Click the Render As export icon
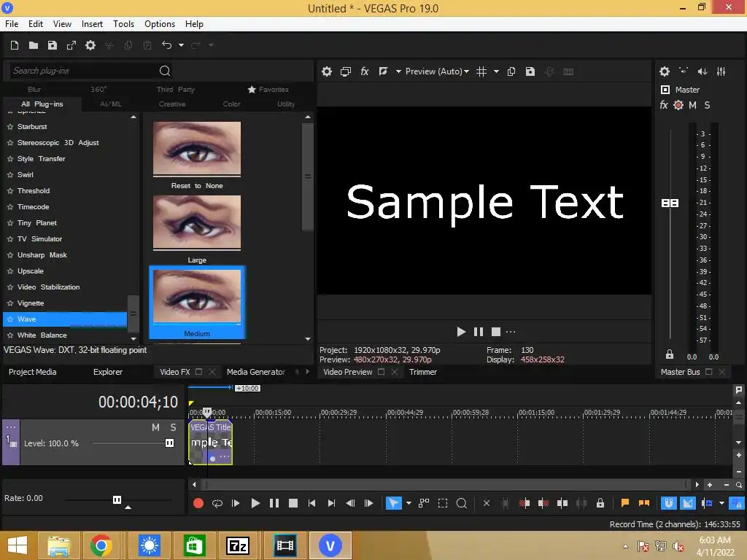This screenshot has width=747, height=560. point(71,45)
